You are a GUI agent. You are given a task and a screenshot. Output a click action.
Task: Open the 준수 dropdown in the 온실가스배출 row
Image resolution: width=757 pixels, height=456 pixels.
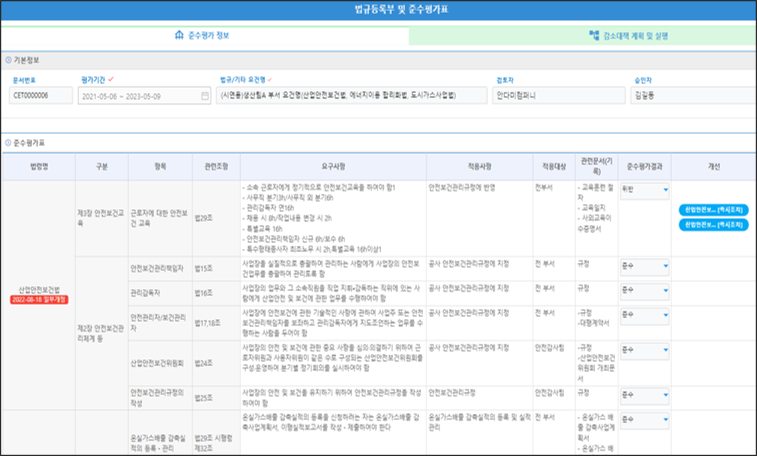click(645, 420)
